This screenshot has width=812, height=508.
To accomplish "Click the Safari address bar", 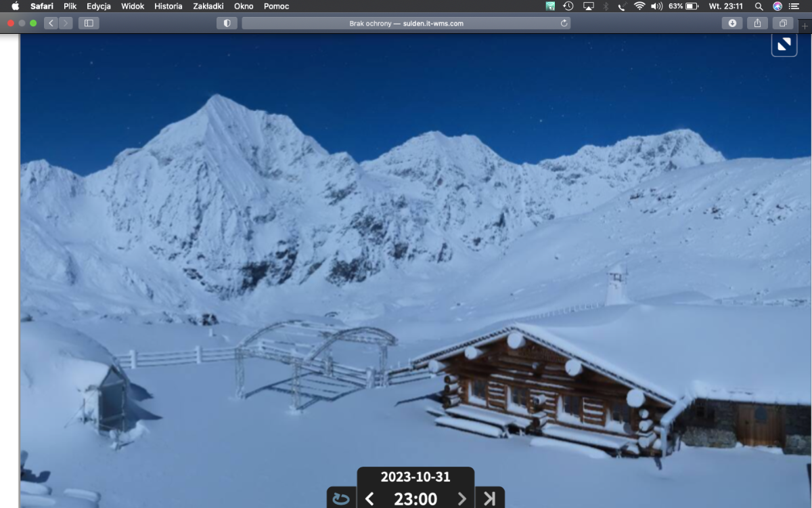I will [x=406, y=23].
